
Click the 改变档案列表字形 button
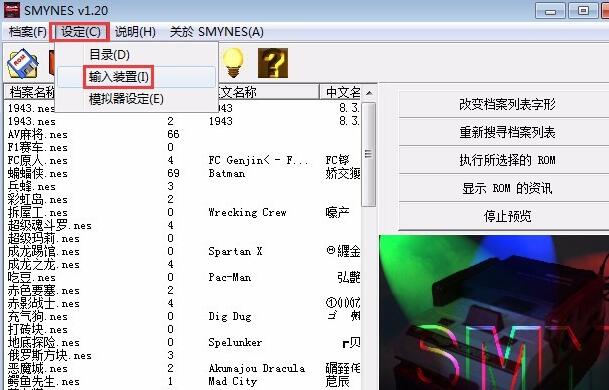pyautogui.click(x=507, y=104)
